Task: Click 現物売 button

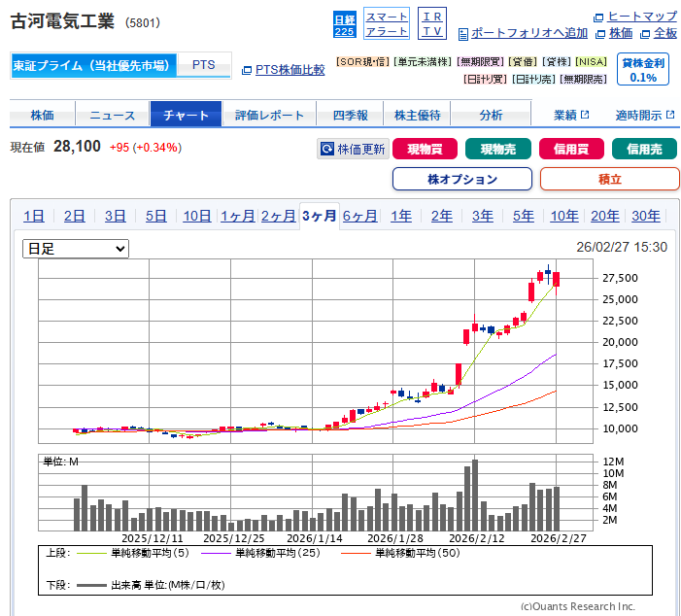Action: [x=498, y=149]
